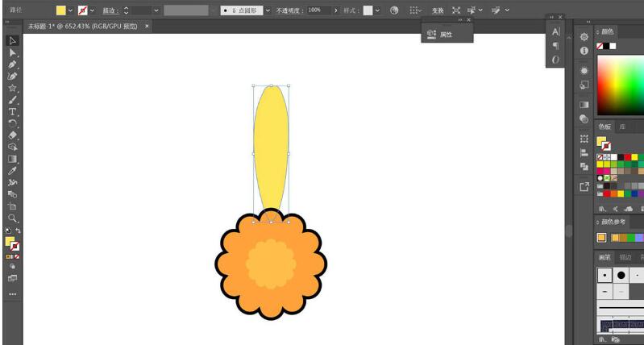Click the 变换 transform button
The width and height of the screenshot is (644, 345).
[x=437, y=10]
